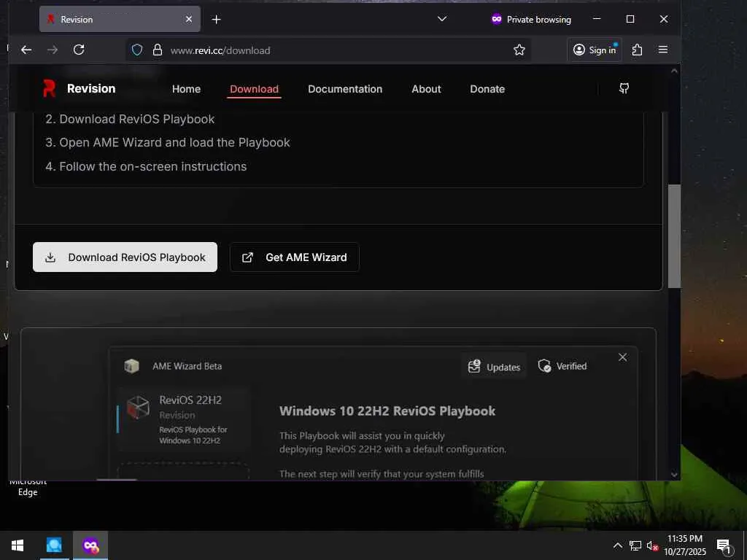This screenshot has width=747, height=560.
Task: Click '3. Open AME Wizard and load the Playbook'
Action: click(168, 142)
